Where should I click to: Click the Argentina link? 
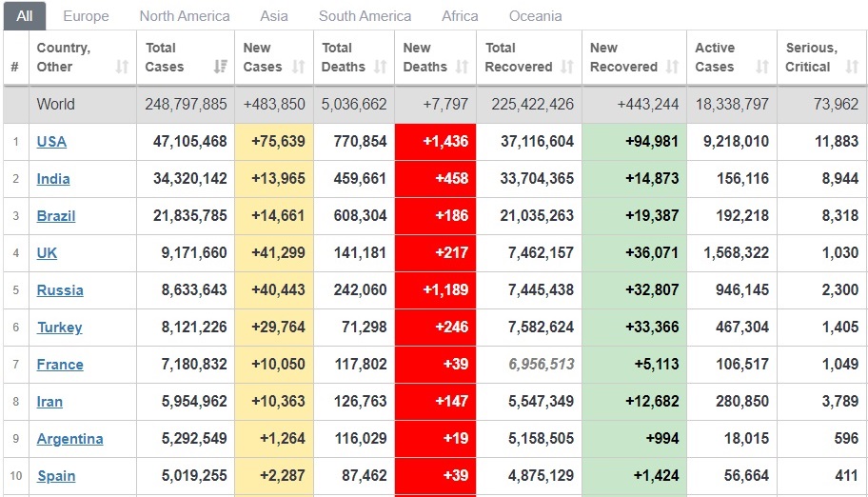70,439
